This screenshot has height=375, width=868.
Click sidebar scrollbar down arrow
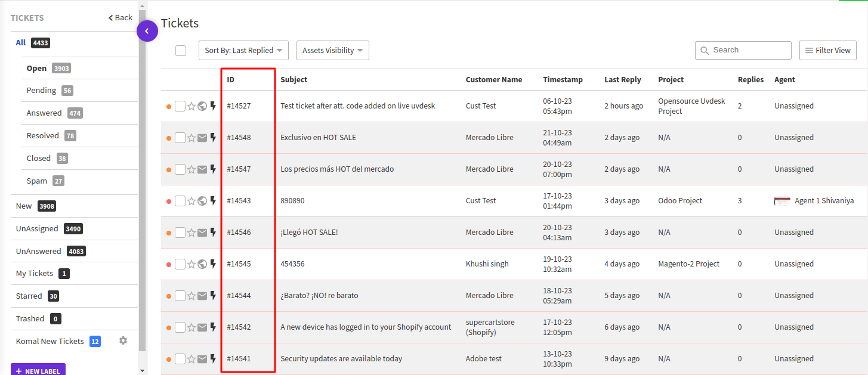point(141,370)
